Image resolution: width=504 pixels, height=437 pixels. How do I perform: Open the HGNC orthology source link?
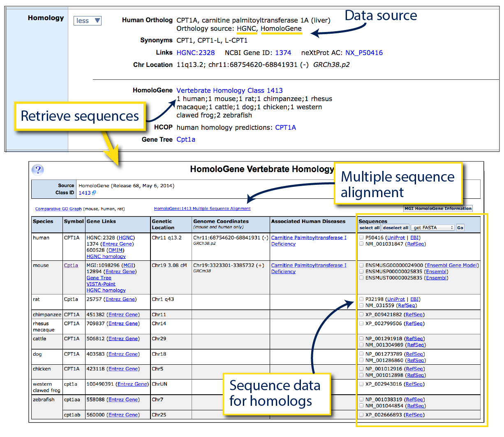pyautogui.click(x=247, y=28)
